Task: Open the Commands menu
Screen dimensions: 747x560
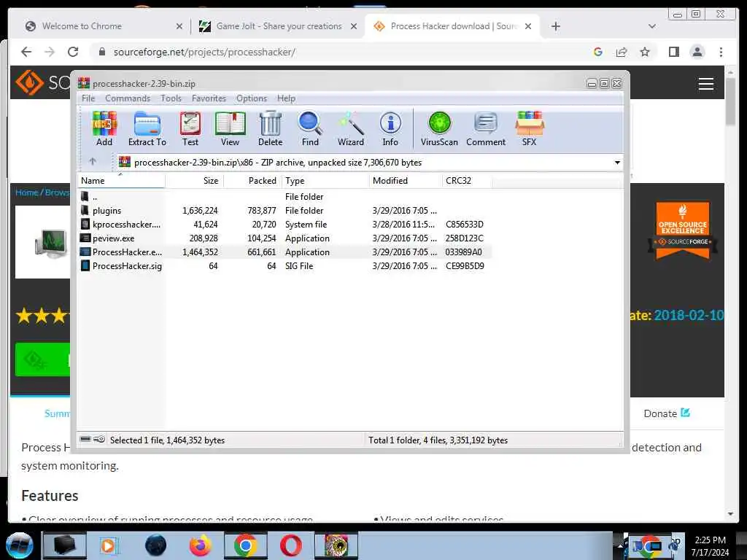Action: [128, 98]
